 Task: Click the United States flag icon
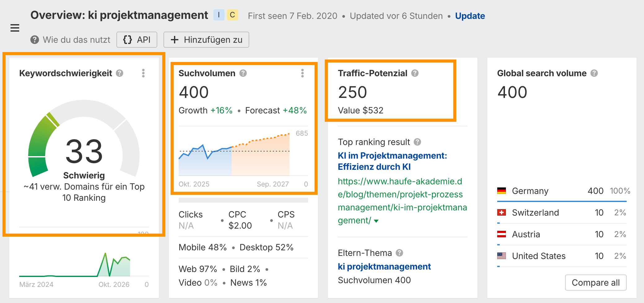(502, 256)
